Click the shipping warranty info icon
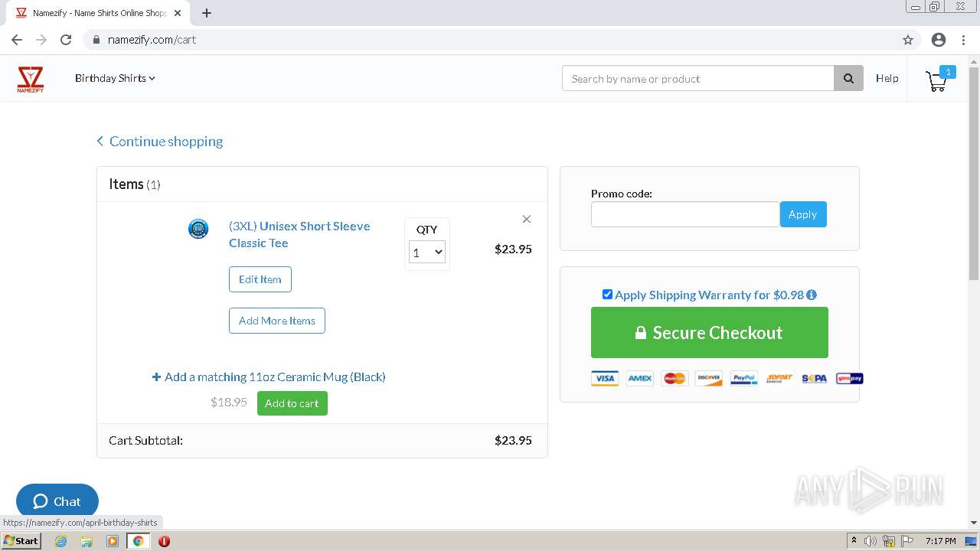980x551 pixels. 812,295
